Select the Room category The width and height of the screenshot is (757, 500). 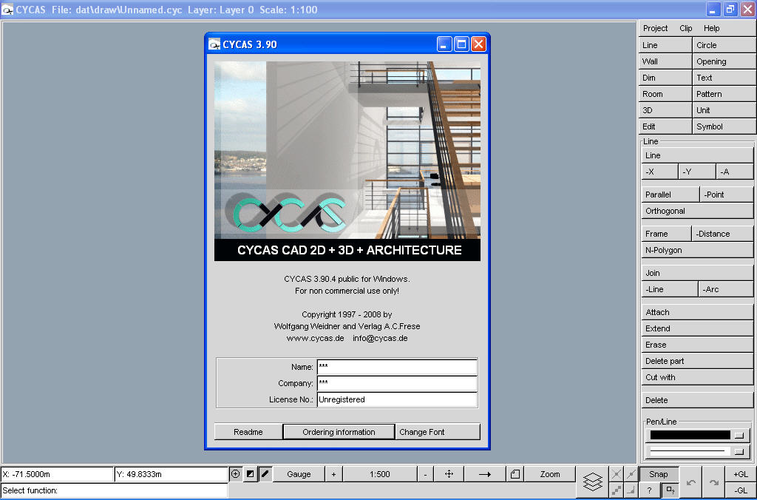(665, 94)
